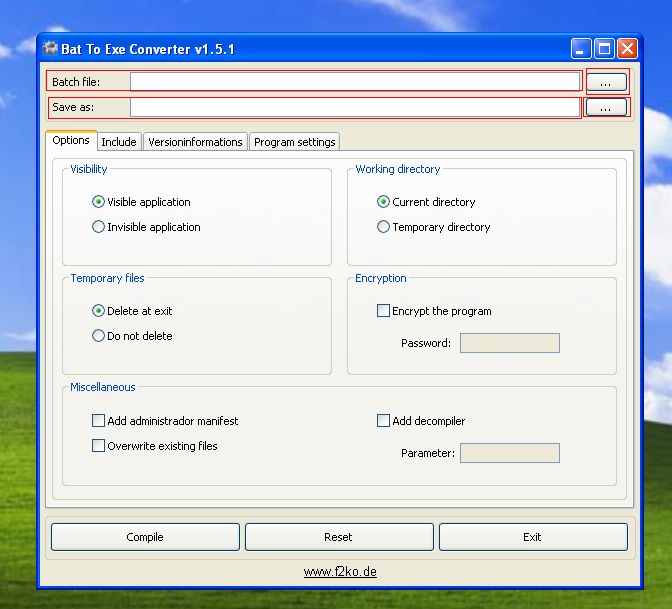Select Delete at exit option
The image size is (672, 609).
(132, 311)
